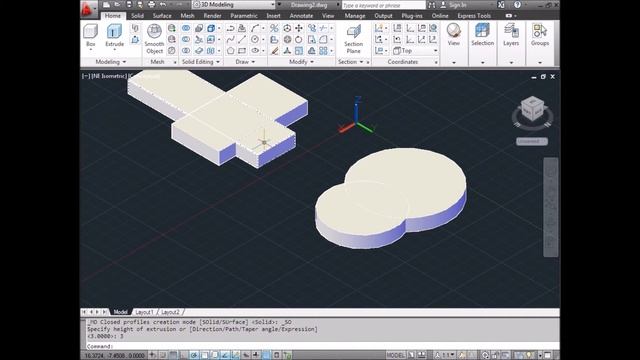Expand the Modify panel
This screenshot has width=640, height=360.
[301, 62]
